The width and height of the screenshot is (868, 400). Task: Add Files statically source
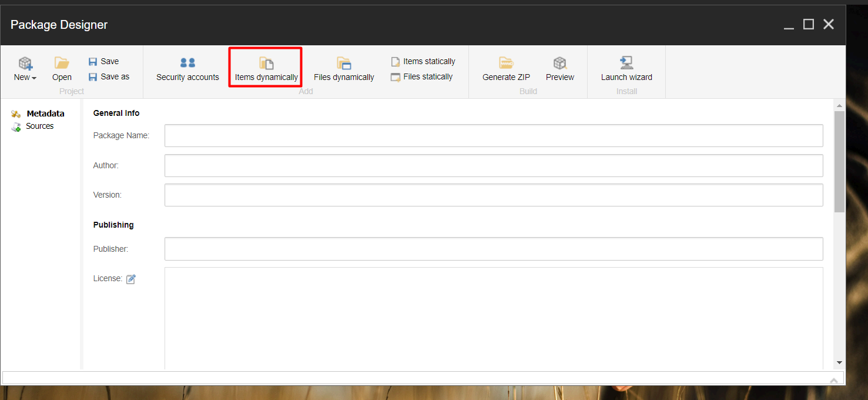tap(422, 76)
